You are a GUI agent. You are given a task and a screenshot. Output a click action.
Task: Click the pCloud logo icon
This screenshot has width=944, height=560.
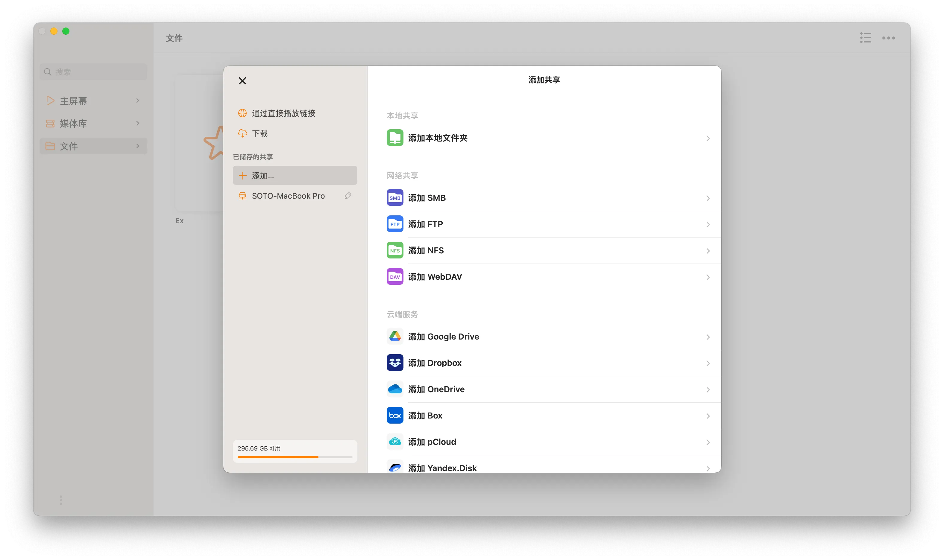tap(395, 442)
